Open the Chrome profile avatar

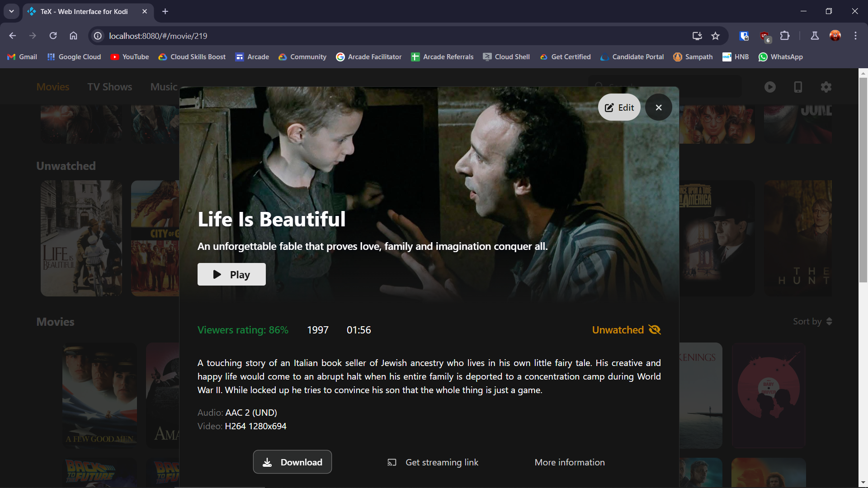[x=835, y=36]
